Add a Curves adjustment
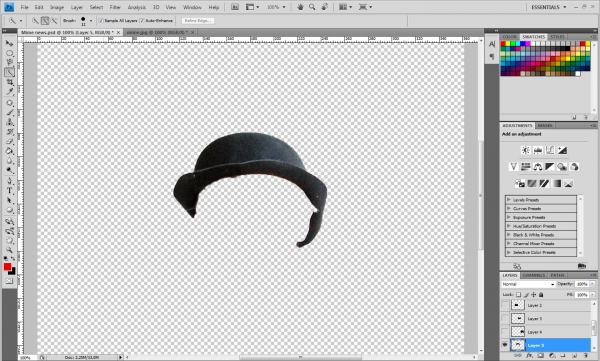600x361 pixels. (550, 150)
